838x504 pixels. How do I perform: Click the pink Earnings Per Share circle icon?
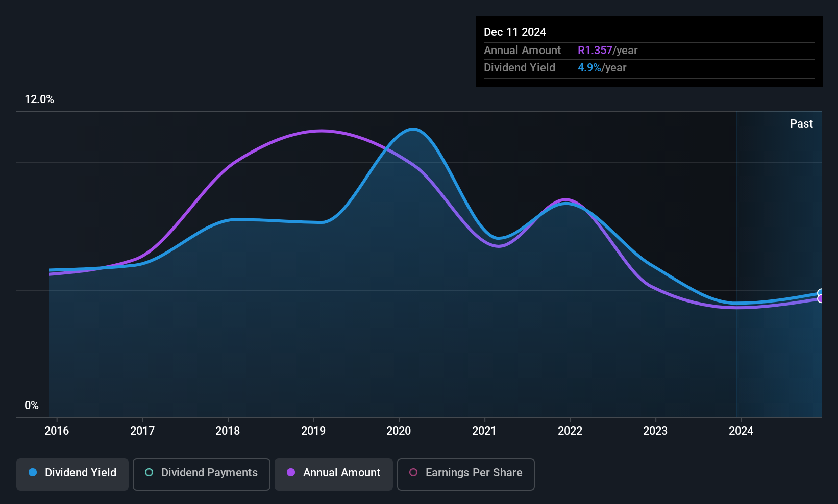coord(413,472)
